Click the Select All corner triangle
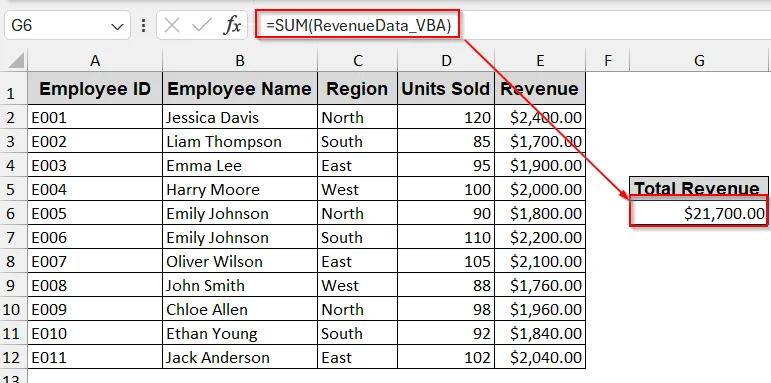Screen dimensions: 771x383 (x=16, y=61)
